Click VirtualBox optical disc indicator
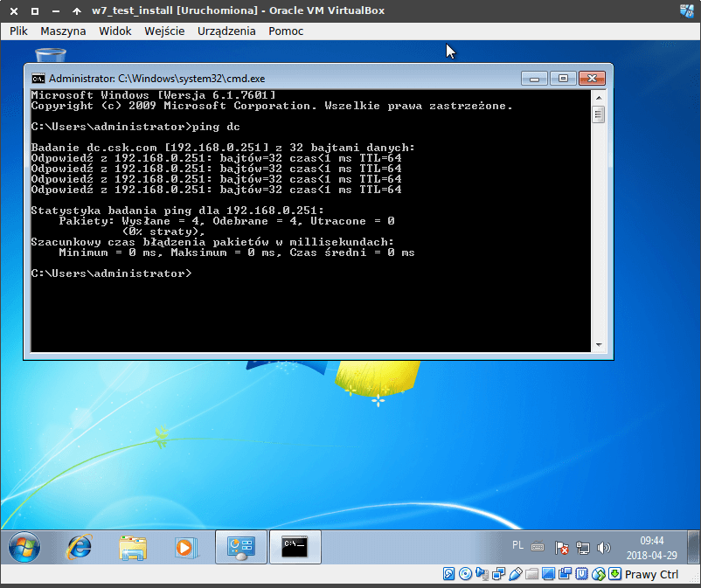The height and width of the screenshot is (588, 701). pyautogui.click(x=465, y=574)
